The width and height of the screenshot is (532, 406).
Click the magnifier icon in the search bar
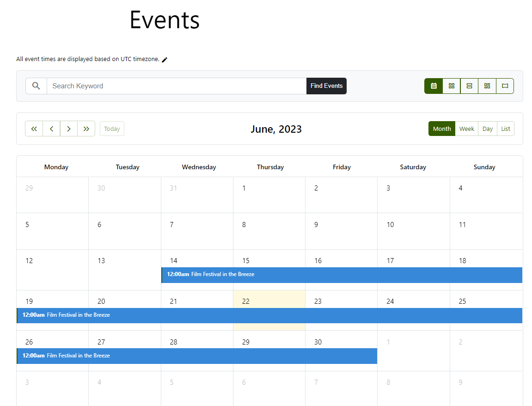pyautogui.click(x=36, y=86)
